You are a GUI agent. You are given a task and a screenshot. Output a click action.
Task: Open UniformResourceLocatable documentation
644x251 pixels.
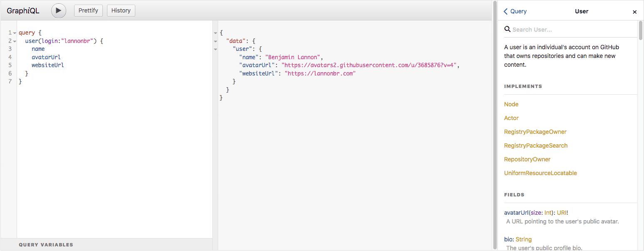coord(540,173)
